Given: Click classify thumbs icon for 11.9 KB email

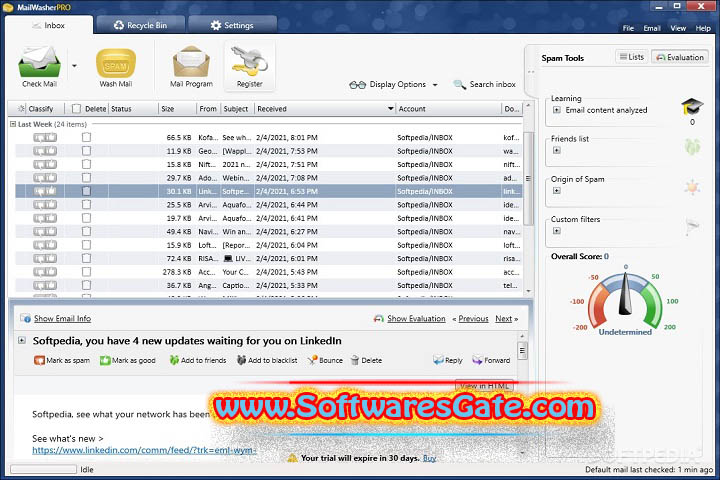Looking at the screenshot, I should coord(45,151).
